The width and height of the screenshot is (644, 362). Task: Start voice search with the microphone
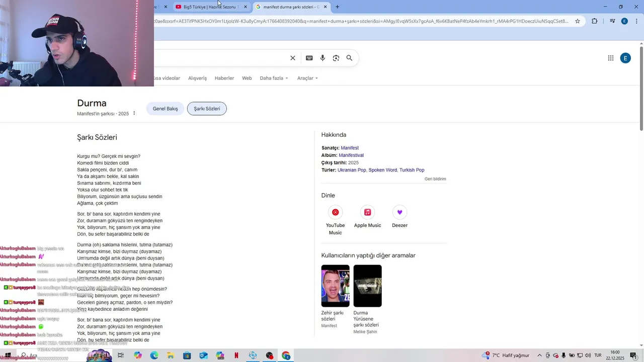[323, 58]
